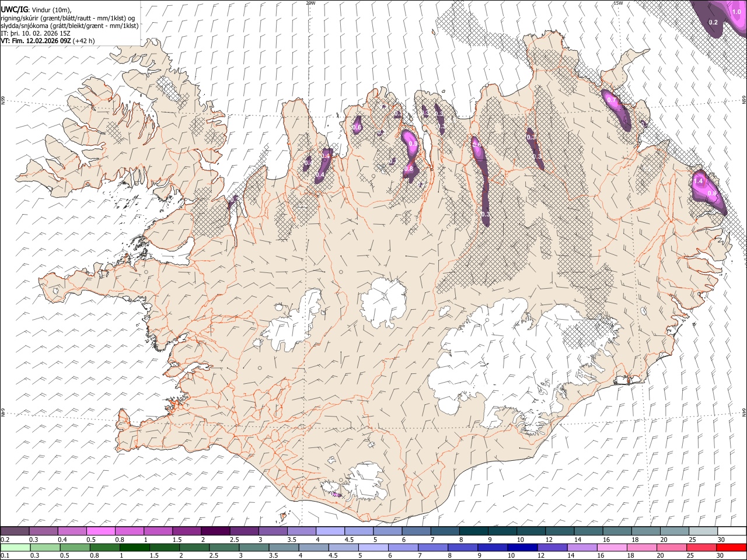The image size is (747, 560).
Task: Click the 'UWC/IG' title text
Action: [15, 10]
